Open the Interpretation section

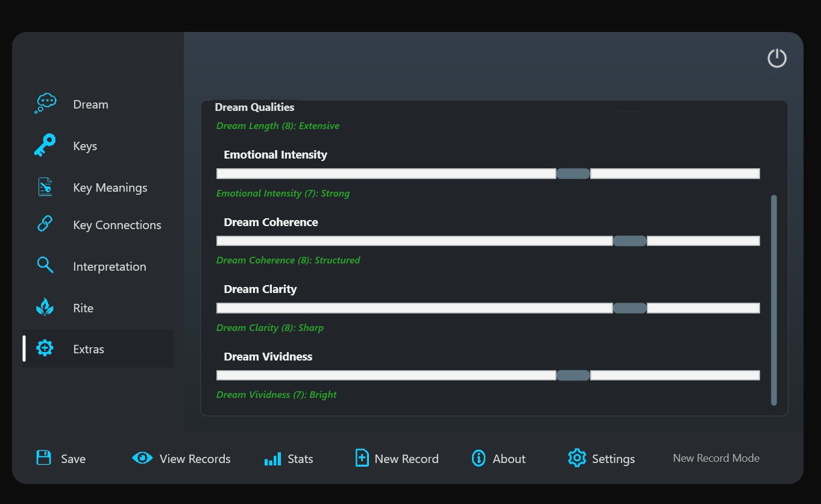pos(110,266)
